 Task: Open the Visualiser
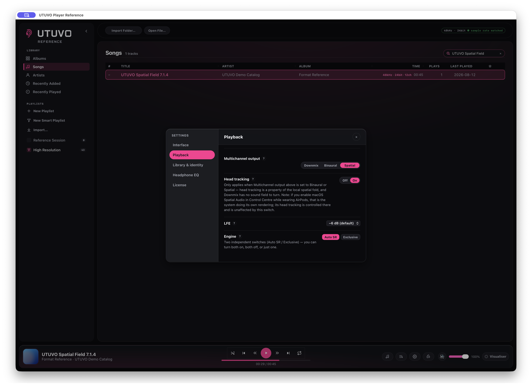click(495, 357)
